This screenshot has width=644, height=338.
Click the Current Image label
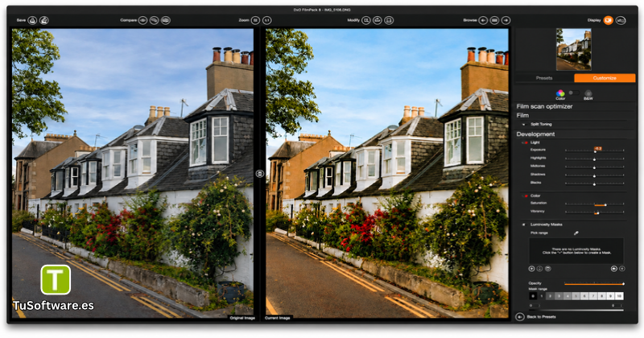click(x=278, y=318)
